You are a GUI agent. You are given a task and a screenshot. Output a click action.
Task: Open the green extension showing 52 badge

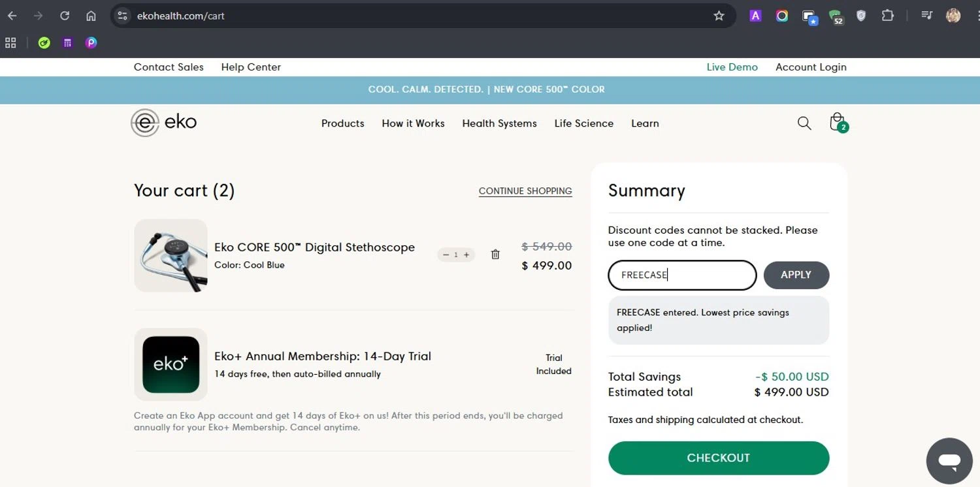[x=836, y=17]
